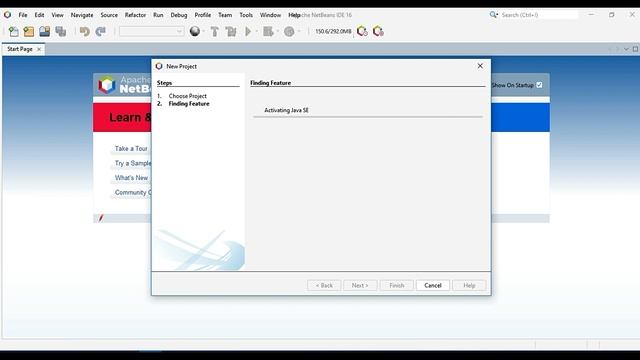
Task: Expand the Run Project dropdown arrow
Action: pos(256,31)
